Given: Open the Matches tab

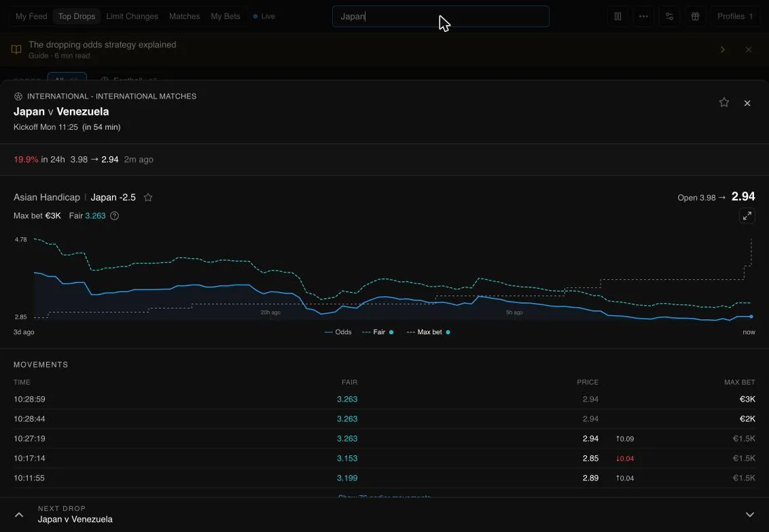Looking at the screenshot, I should point(184,16).
